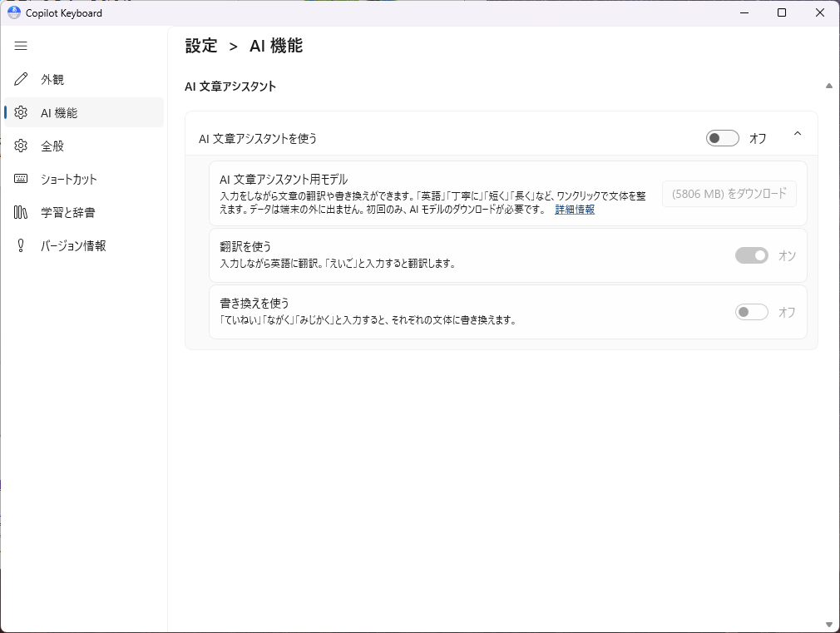Click the AI 文章アシスタント section heading
Screen dimensions: 840x633
[230, 87]
